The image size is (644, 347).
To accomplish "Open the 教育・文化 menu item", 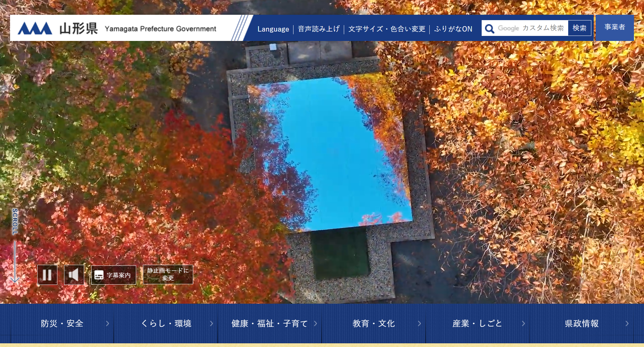I will click(373, 324).
